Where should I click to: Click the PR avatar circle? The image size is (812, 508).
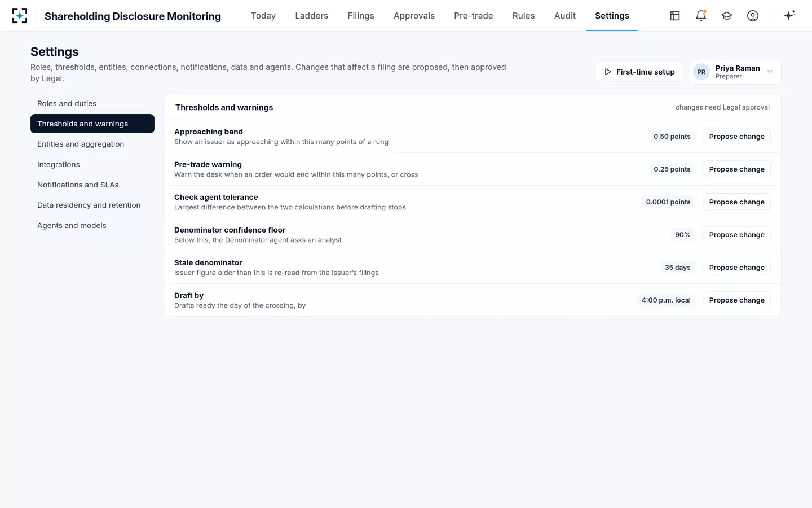click(x=701, y=72)
